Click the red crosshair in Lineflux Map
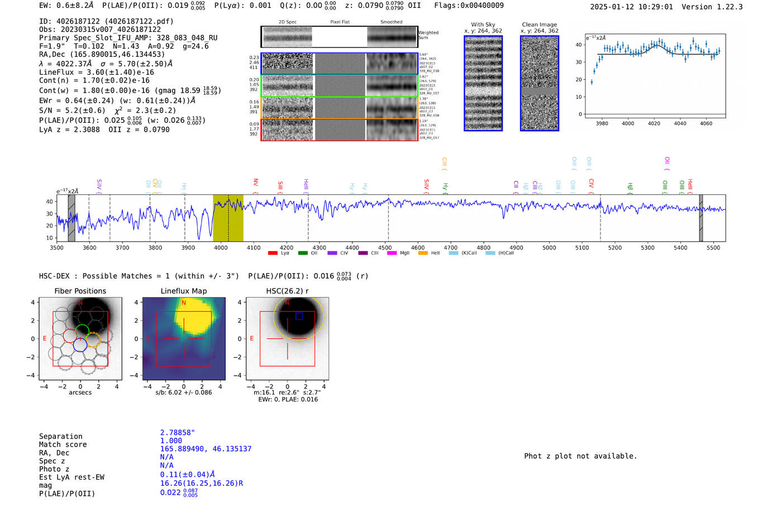The width and height of the screenshot is (782, 532). click(x=184, y=338)
